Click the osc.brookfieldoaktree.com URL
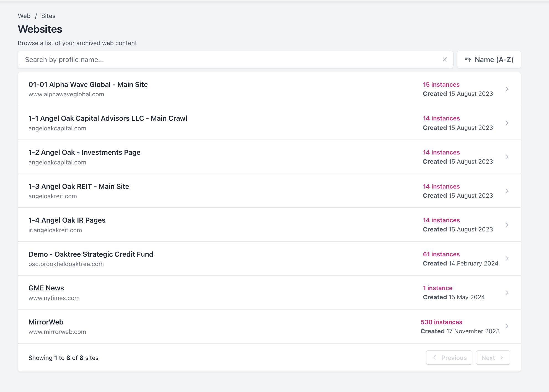This screenshot has height=392, width=549. (66, 264)
